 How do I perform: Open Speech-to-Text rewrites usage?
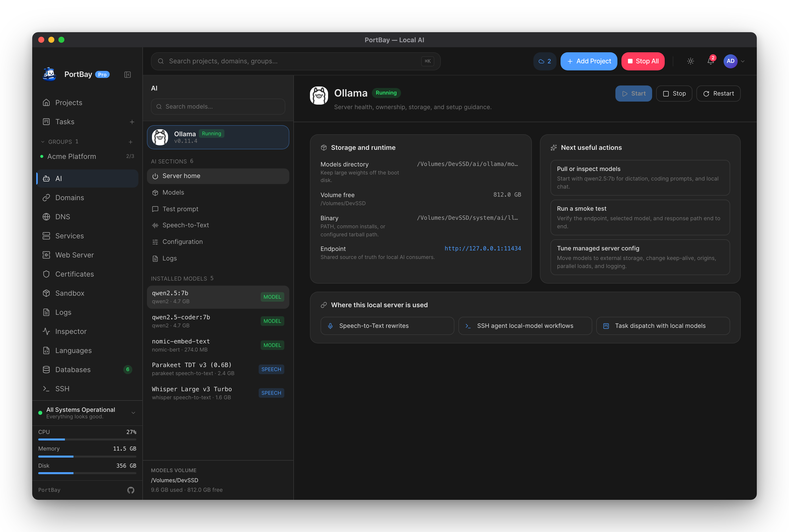click(x=387, y=326)
